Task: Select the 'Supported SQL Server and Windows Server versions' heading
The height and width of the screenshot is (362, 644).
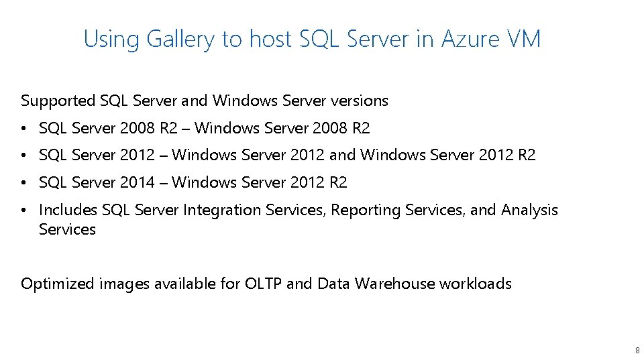Action: 205,101
